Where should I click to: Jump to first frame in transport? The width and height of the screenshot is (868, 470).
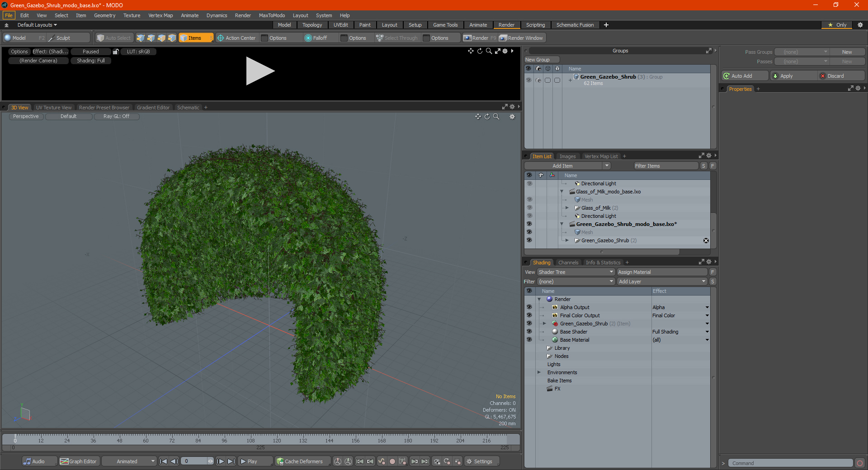(x=164, y=461)
